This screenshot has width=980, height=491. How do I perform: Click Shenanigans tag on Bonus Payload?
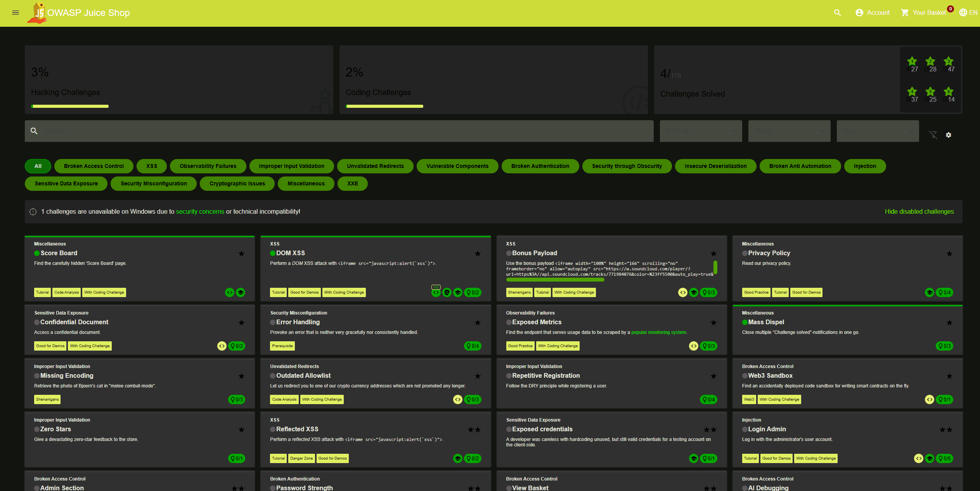click(519, 292)
